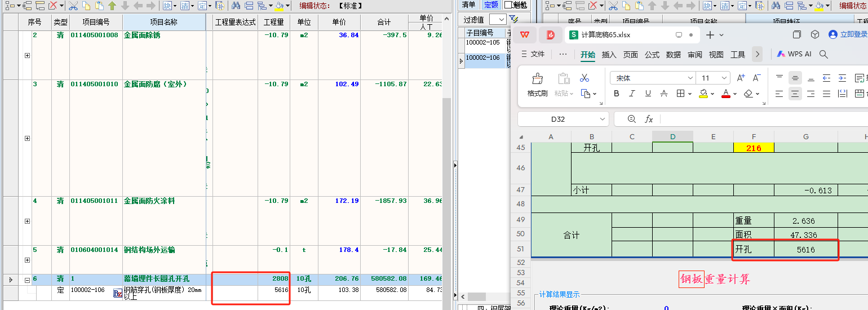
Task: Open the borders style dropdown arrow
Action: coord(690,94)
